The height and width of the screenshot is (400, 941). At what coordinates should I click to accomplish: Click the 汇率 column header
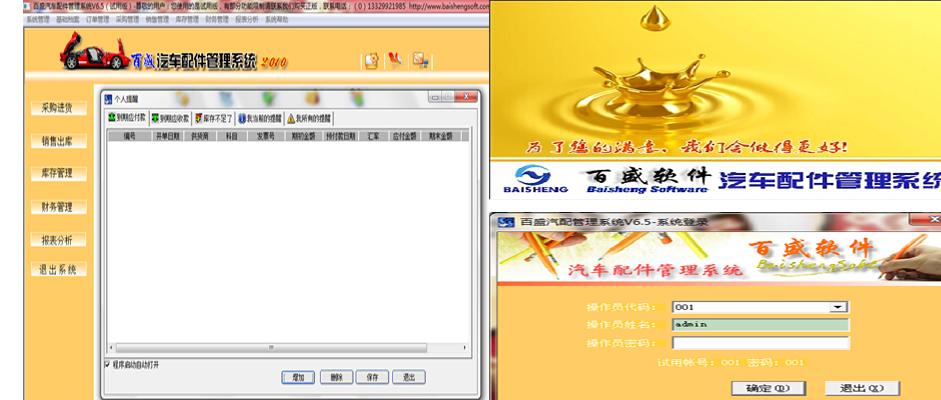pyautogui.click(x=373, y=136)
